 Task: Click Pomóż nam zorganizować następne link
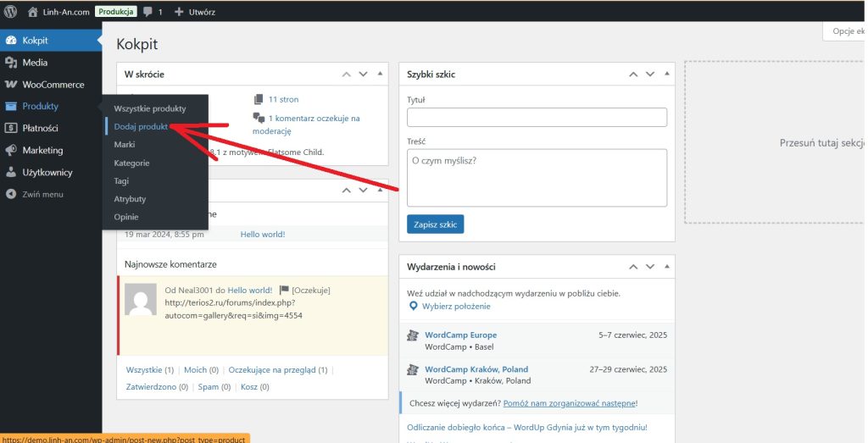[x=569, y=403]
